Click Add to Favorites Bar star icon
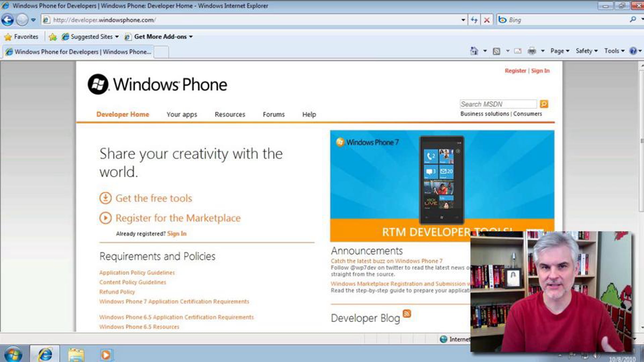The image size is (644, 362). (53, 37)
